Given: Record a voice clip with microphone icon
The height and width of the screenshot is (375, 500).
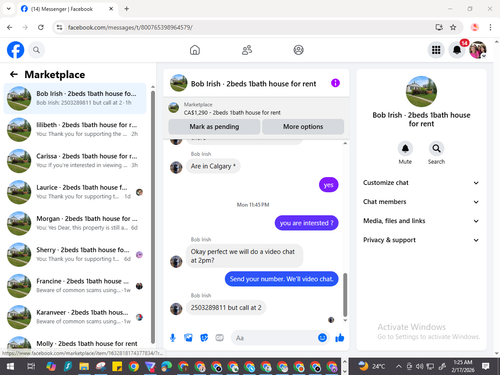Looking at the screenshot, I should point(173,338).
